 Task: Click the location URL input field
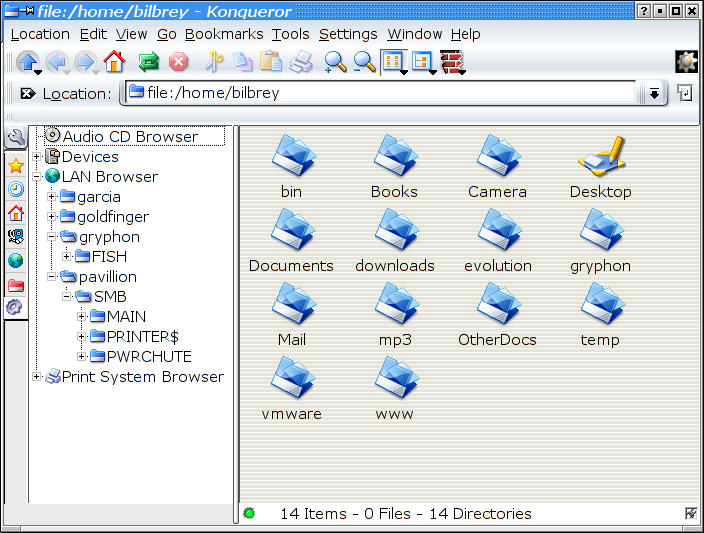pos(381,93)
